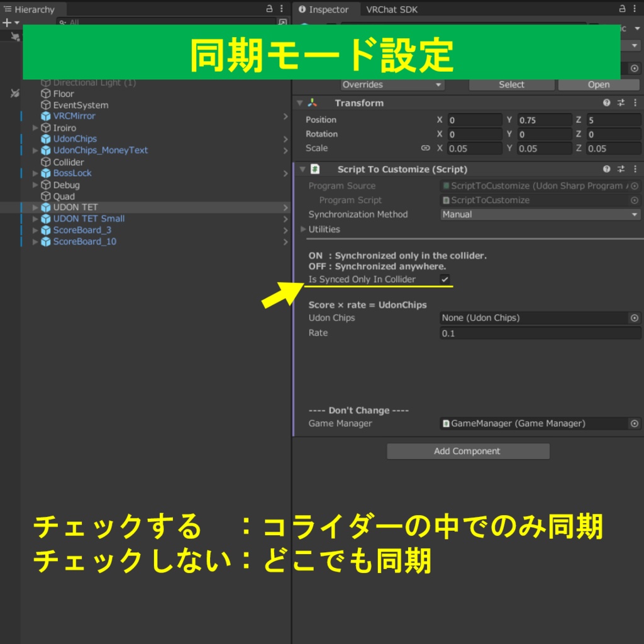The height and width of the screenshot is (644, 644).
Task: Expand the UdonChips_MoneyText tree item
Action: 35,150
